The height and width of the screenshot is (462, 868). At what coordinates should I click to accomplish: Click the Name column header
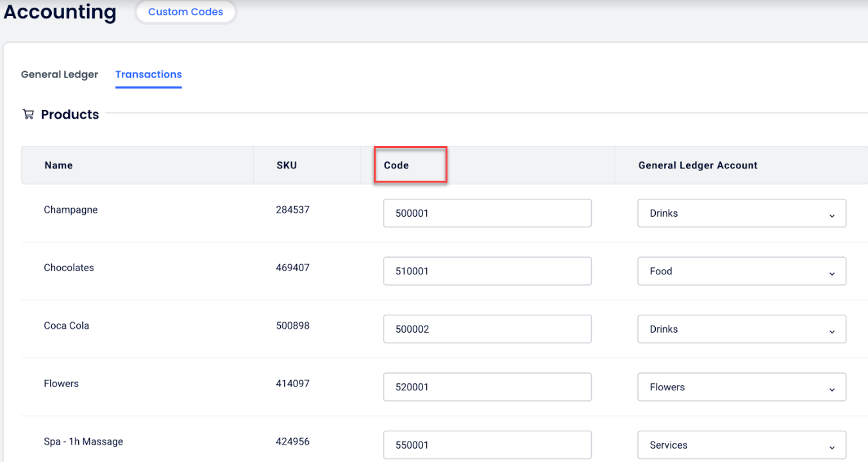point(58,165)
